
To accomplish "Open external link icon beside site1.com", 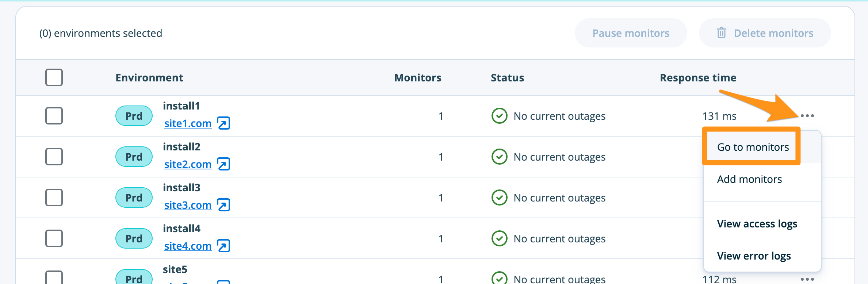I will (223, 123).
